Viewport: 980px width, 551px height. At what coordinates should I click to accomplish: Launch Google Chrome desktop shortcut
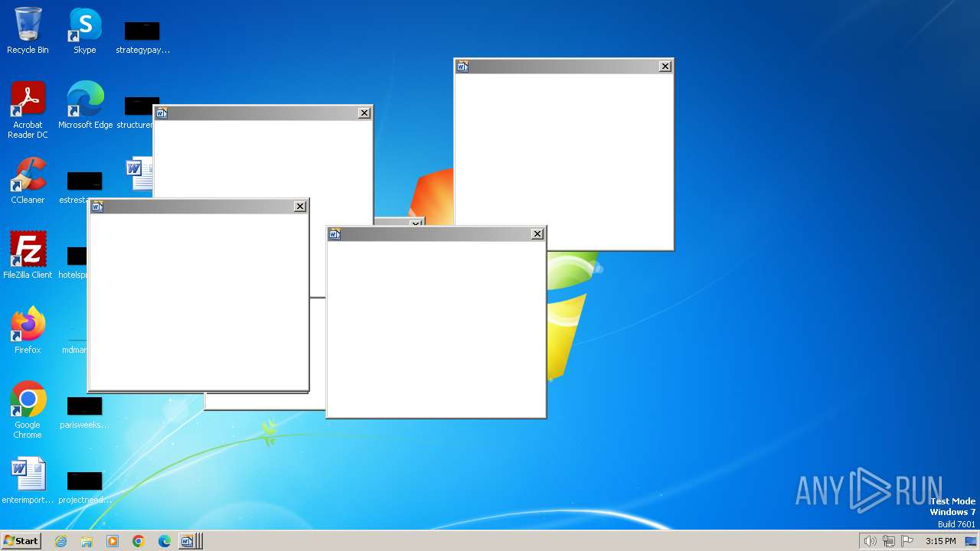(28, 410)
